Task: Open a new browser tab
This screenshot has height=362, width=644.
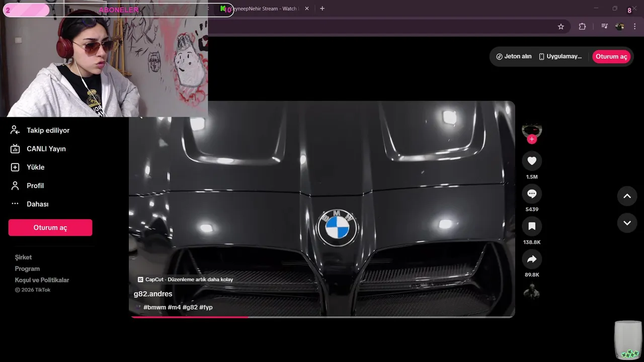Action: [x=323, y=9]
